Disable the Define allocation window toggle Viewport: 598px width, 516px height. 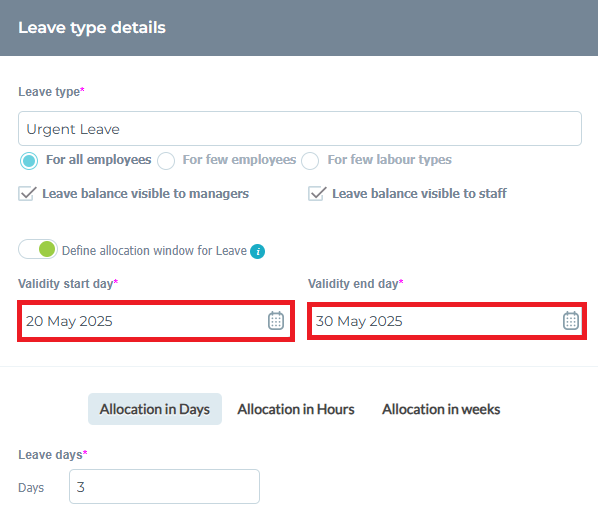point(38,249)
